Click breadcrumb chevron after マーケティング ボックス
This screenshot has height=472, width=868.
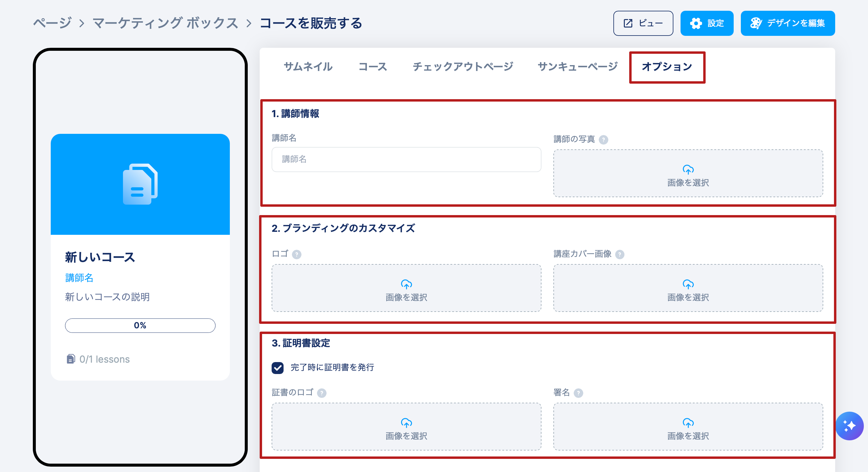[x=249, y=23]
